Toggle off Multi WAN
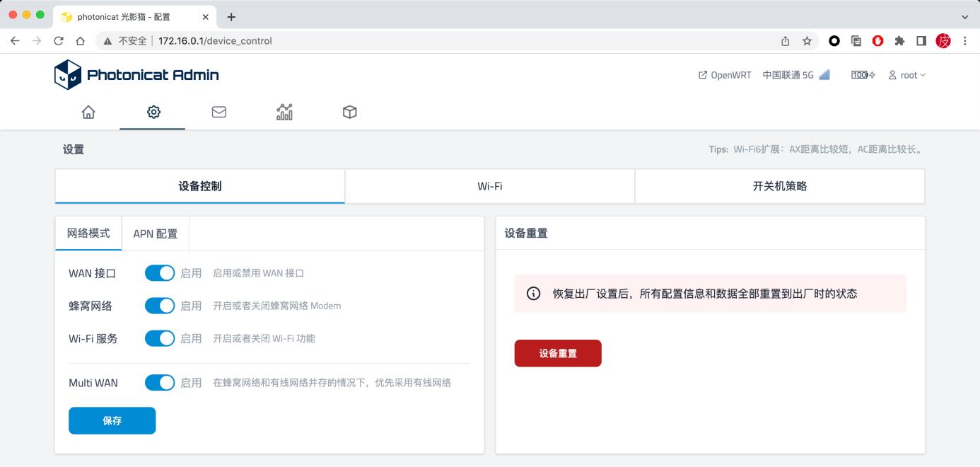Viewport: 980px width, 467px height. (x=160, y=382)
